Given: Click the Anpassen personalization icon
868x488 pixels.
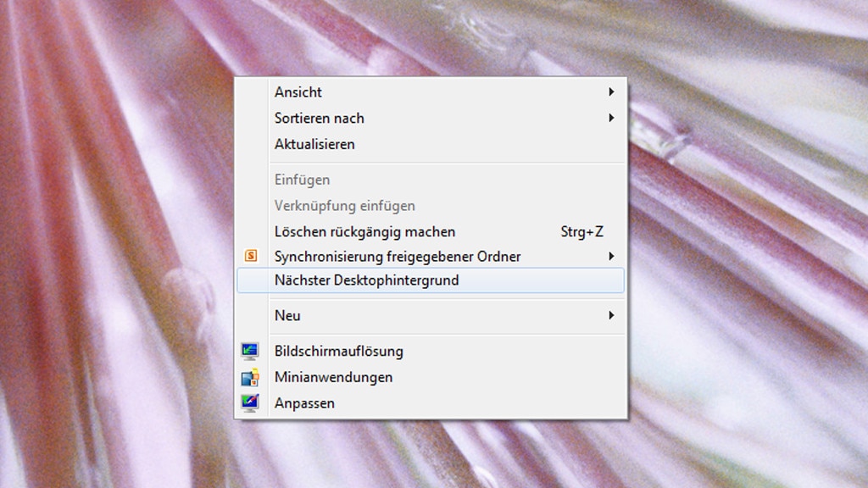Looking at the screenshot, I should point(250,402).
